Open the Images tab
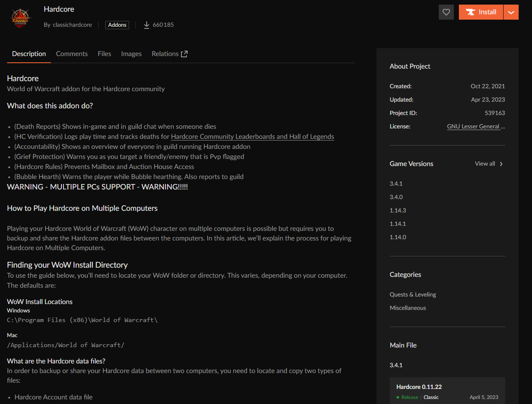 tap(131, 54)
